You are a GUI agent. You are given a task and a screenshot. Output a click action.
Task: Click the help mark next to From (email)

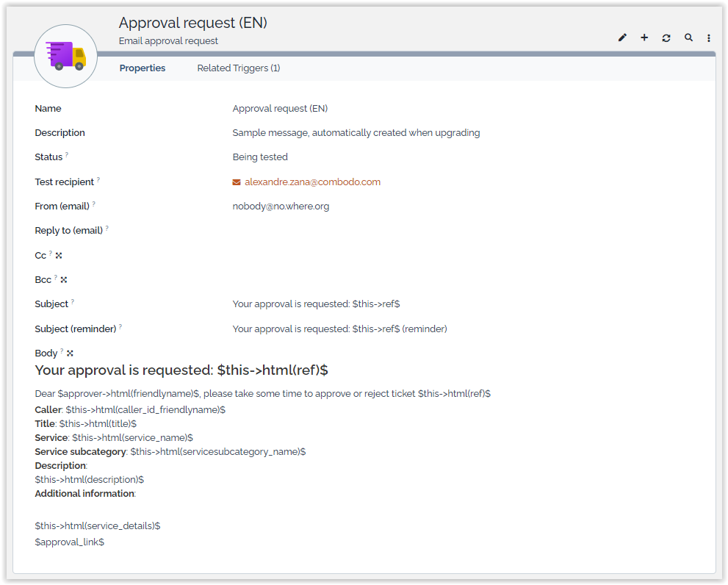tap(93, 204)
